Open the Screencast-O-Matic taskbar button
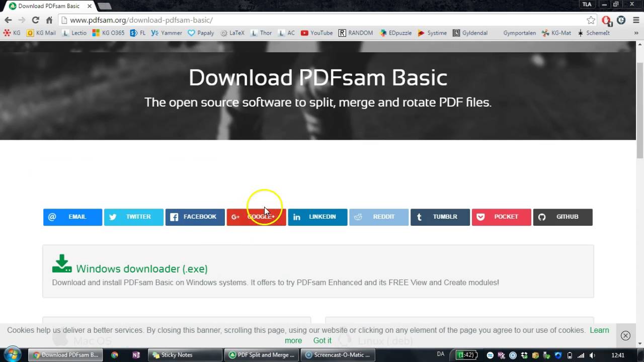Viewport: 644px width, 362px height. coord(338,355)
